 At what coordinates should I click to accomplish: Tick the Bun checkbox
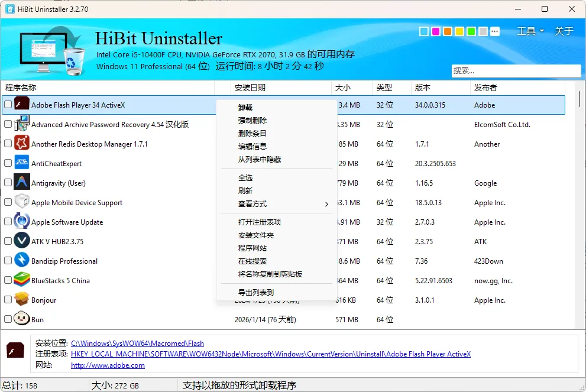(x=8, y=319)
